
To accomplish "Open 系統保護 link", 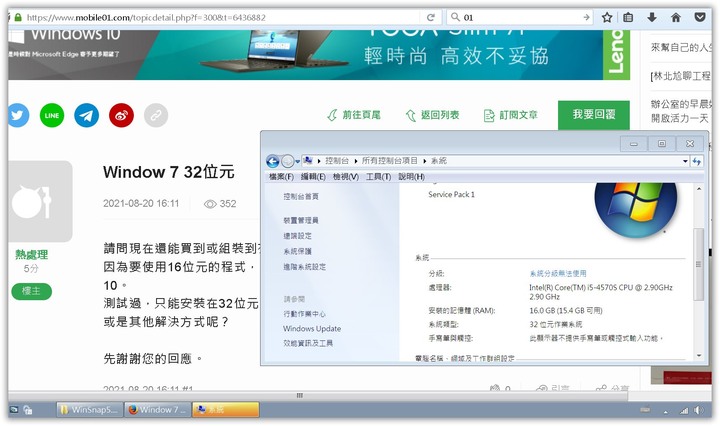I will click(x=297, y=251).
